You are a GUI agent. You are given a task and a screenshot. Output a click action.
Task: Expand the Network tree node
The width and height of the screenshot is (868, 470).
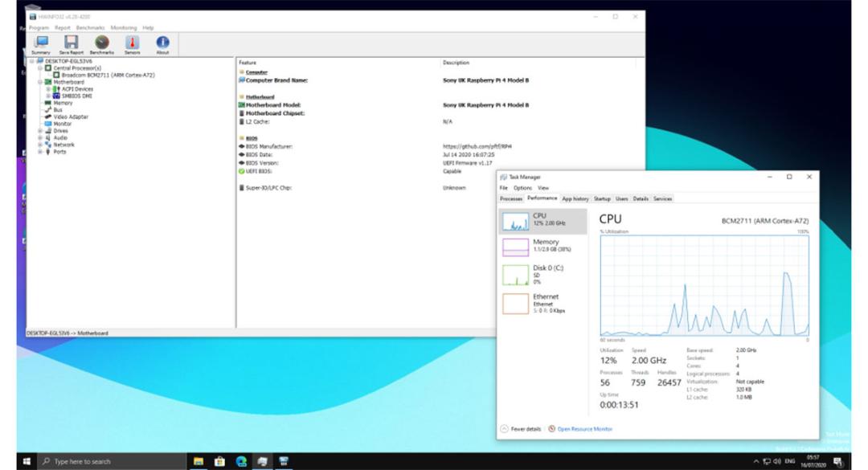(x=40, y=145)
